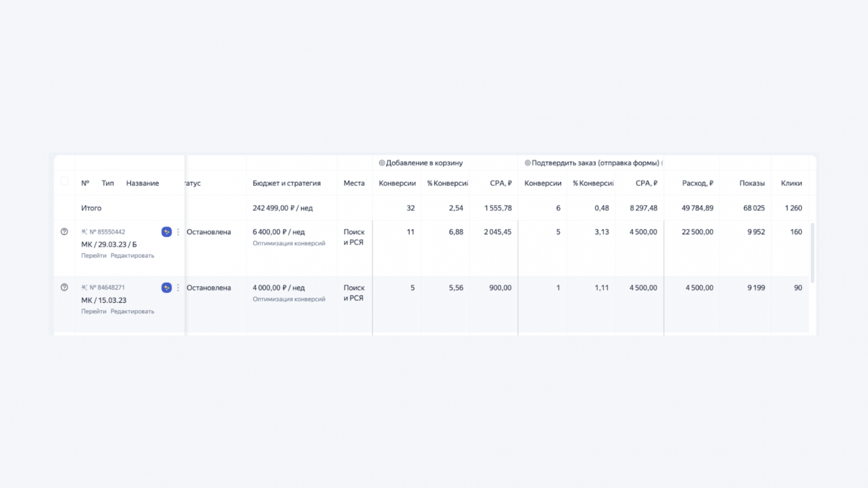Click the goal icon next to Добавление в корзину

tap(382, 163)
